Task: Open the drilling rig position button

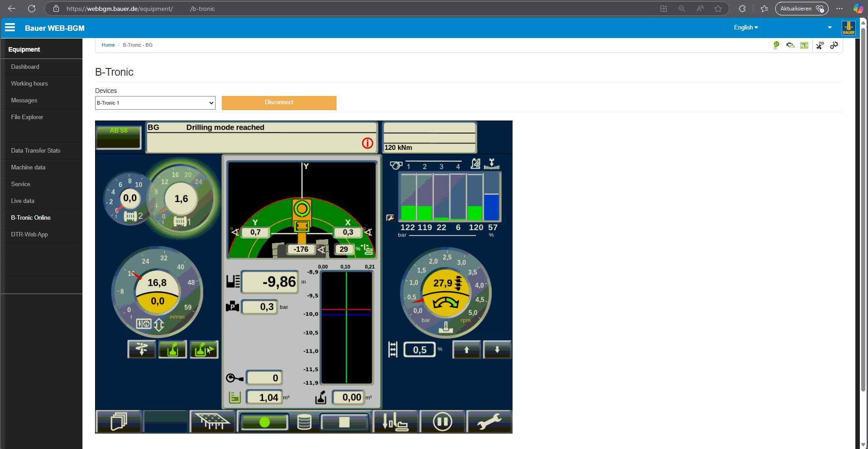Action: [x=396, y=422]
